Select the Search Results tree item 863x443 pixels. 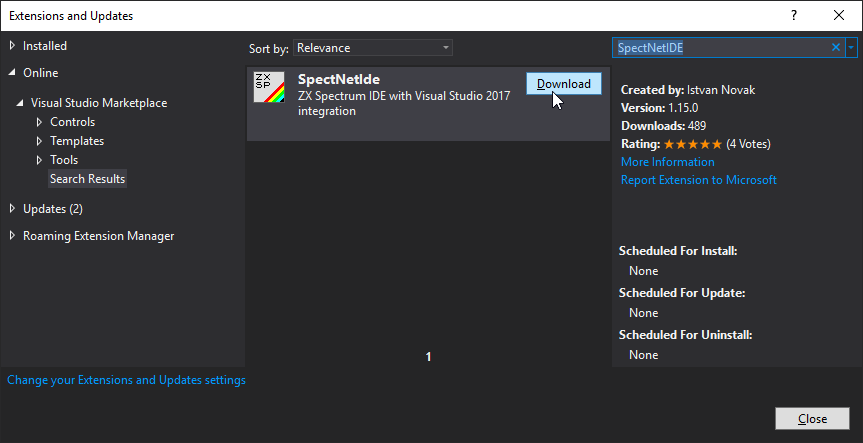pyautogui.click(x=88, y=179)
